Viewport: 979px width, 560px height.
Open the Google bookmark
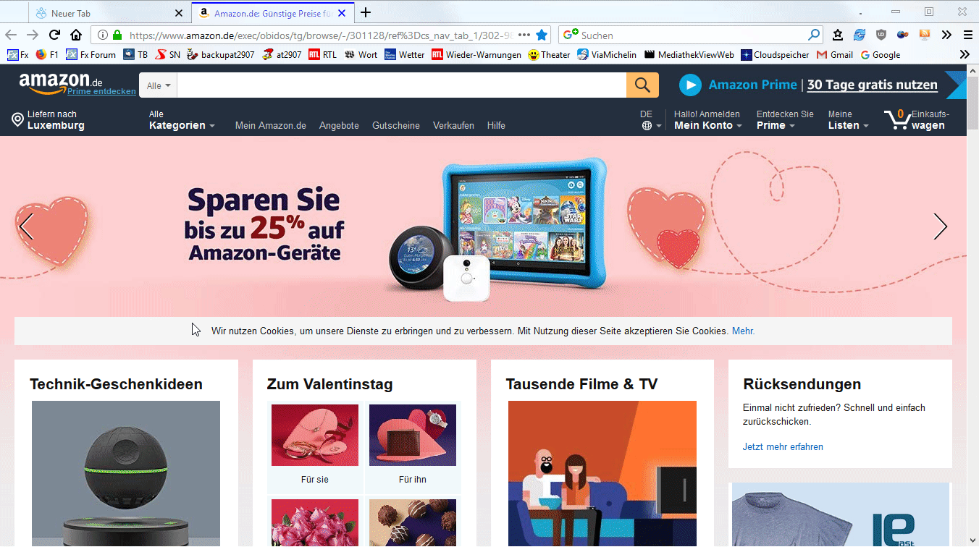point(881,54)
